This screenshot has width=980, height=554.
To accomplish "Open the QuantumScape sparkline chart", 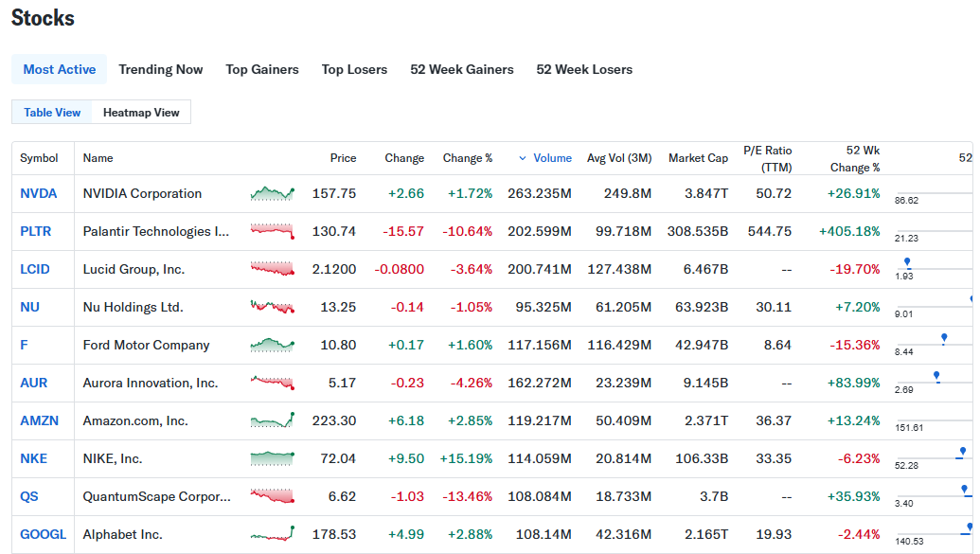I will pyautogui.click(x=273, y=496).
